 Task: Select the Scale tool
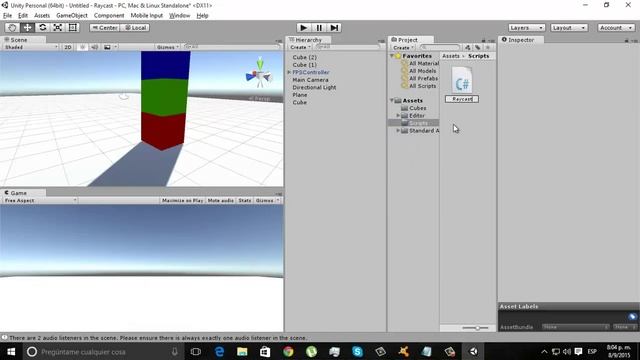pyautogui.click(x=58, y=27)
